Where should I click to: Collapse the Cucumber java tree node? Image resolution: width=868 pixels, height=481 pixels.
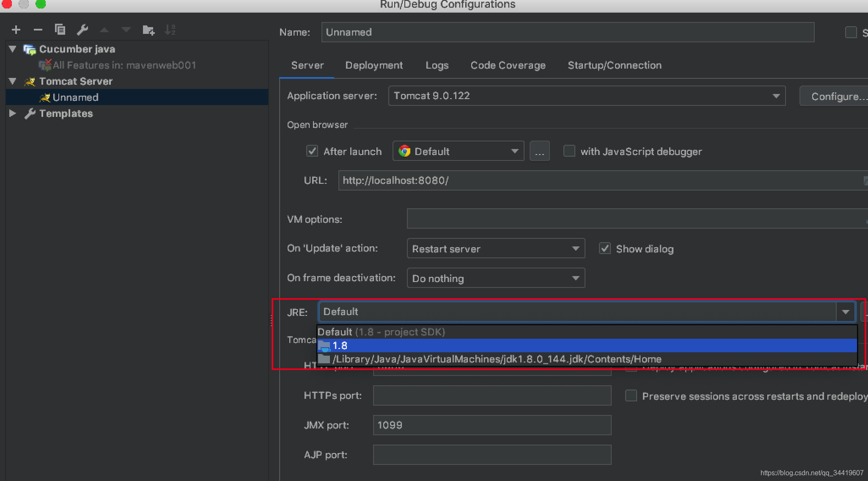click(13, 49)
